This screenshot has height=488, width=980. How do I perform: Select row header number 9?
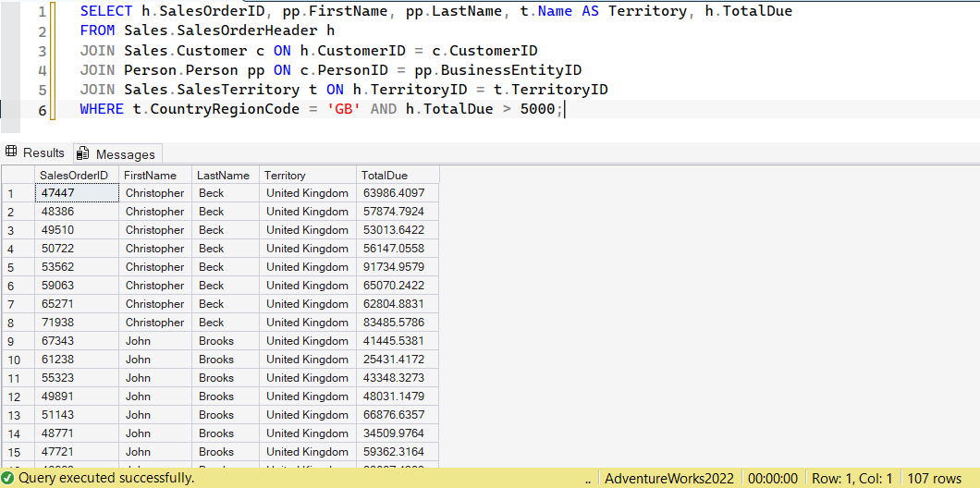click(x=18, y=341)
